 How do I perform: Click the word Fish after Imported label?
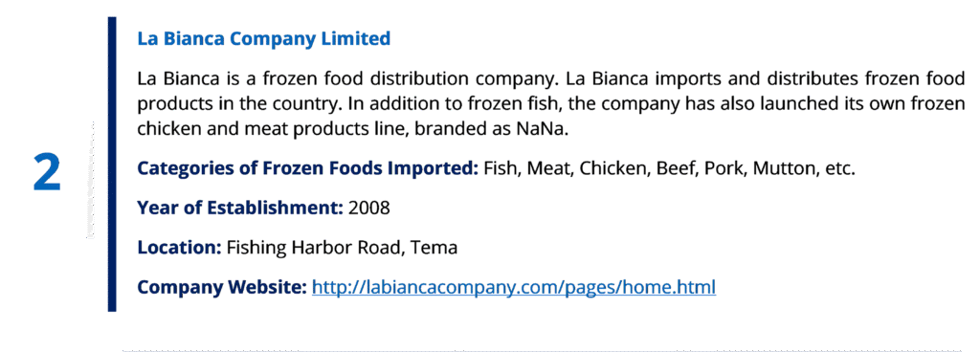pyautogui.click(x=501, y=168)
